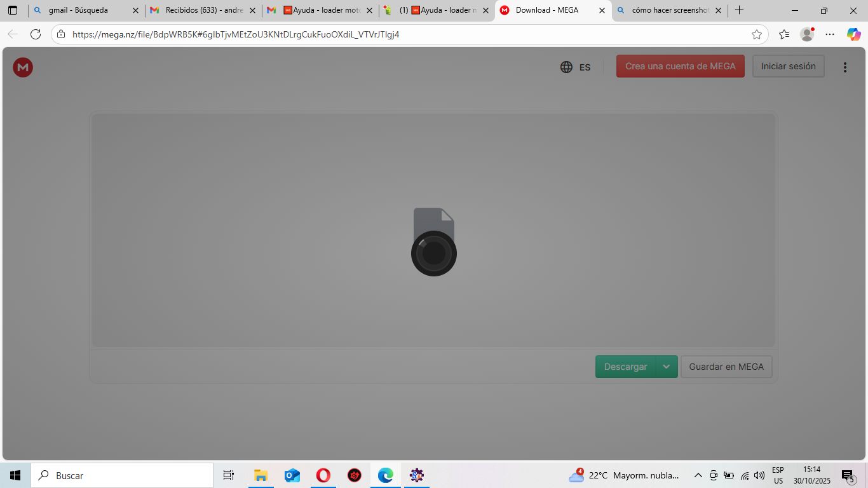Click the MEGA logo icon
Image resolution: width=868 pixels, height=488 pixels.
(23, 67)
